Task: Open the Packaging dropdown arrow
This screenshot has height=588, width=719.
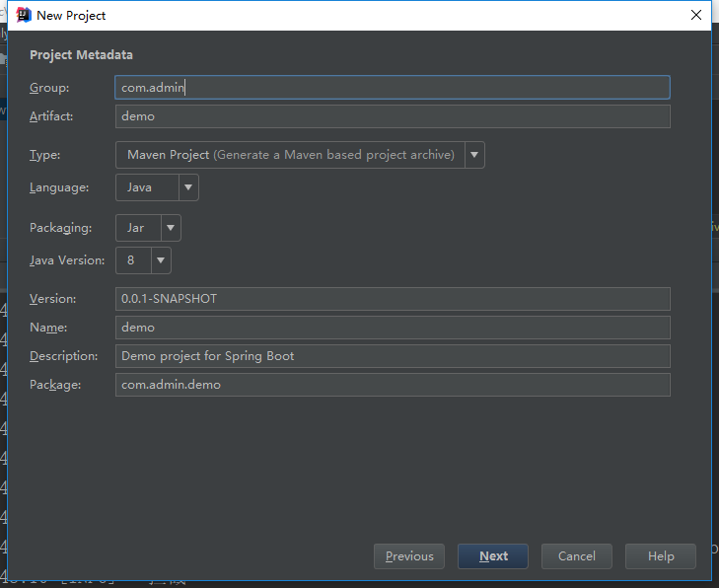Action: coord(171,228)
